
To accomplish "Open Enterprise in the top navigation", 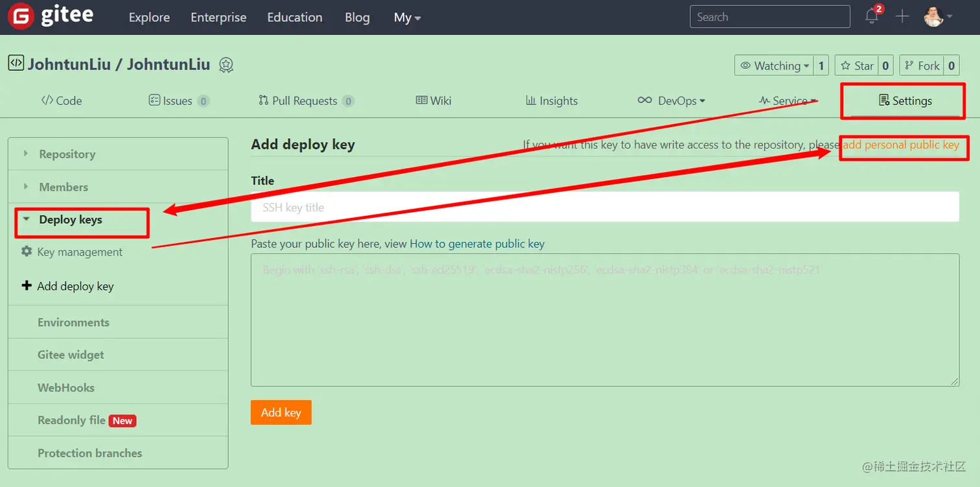I will click(218, 18).
